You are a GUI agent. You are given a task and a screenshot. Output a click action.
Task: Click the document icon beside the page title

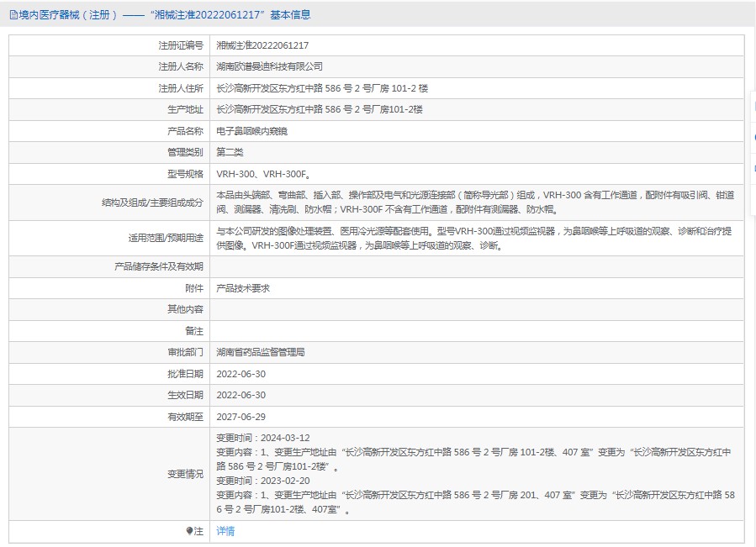coord(13,15)
